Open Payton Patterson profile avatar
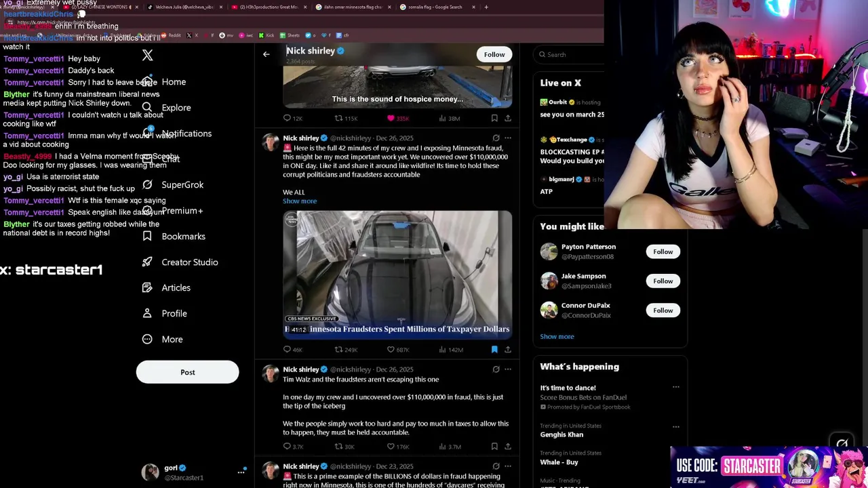Screen dimensions: 868x488 (549, 252)
